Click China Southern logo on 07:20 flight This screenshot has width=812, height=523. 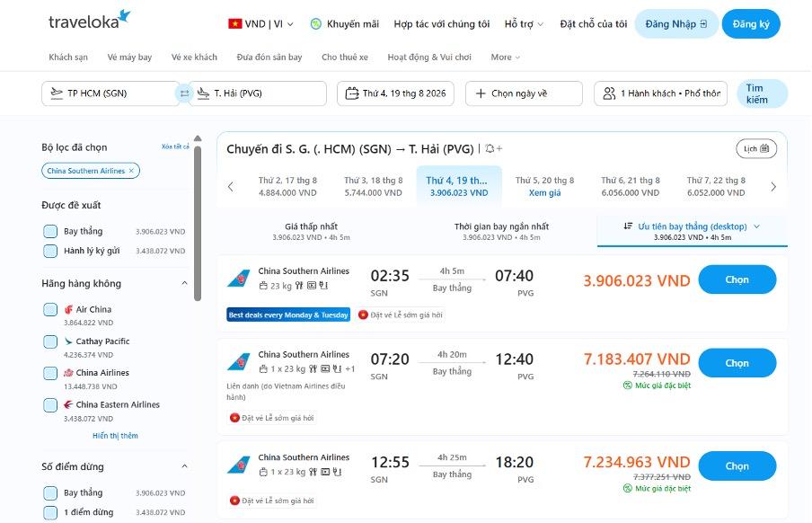239,362
